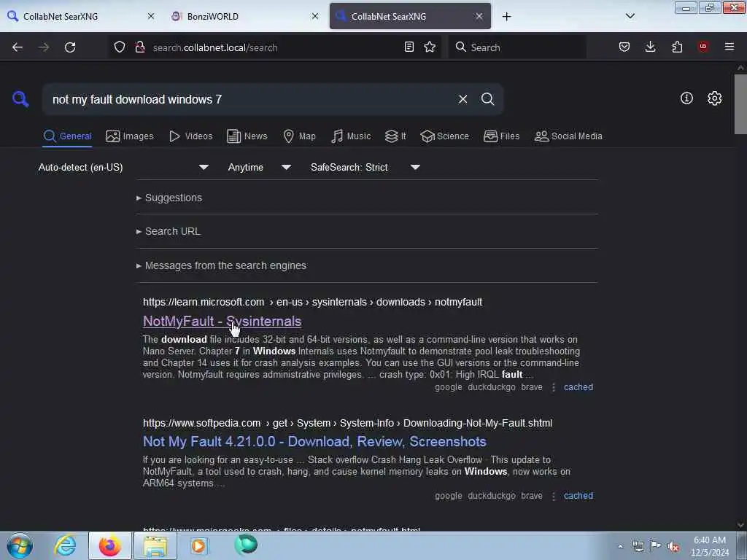
Task: Close the BonziWORLD tab
Action: [315, 16]
